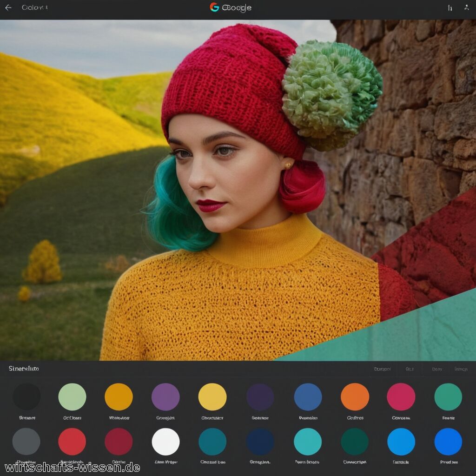Click the label under the white swatch
The height and width of the screenshot is (476, 476).
(166, 462)
